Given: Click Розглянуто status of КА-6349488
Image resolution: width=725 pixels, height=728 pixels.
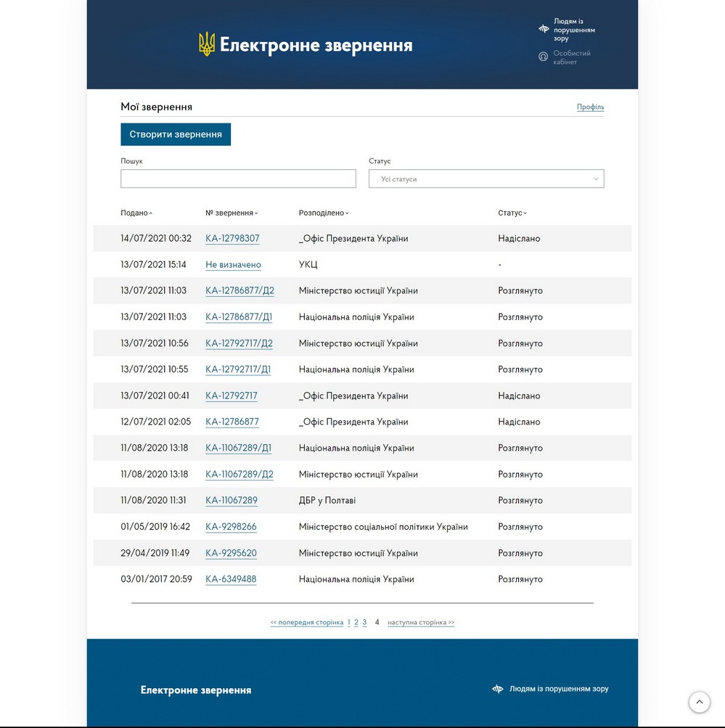Looking at the screenshot, I should tap(520, 579).
